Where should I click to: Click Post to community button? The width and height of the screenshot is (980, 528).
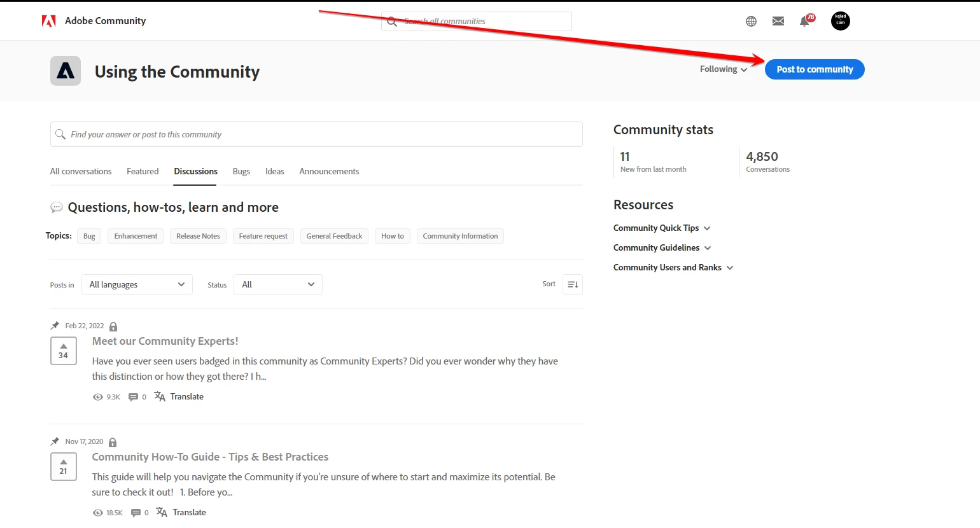click(815, 69)
